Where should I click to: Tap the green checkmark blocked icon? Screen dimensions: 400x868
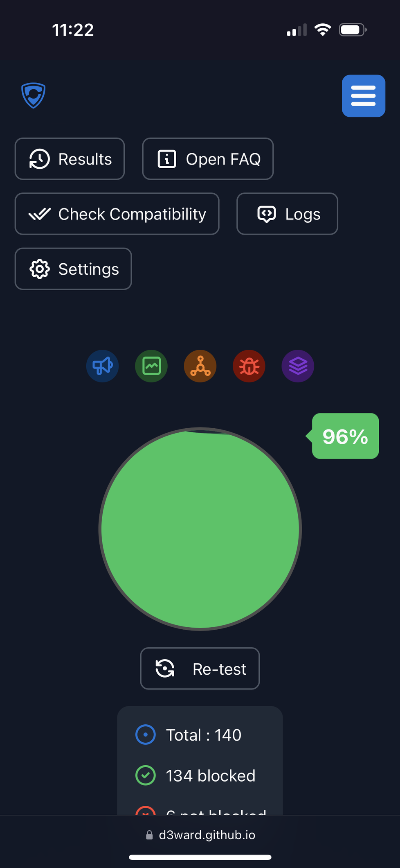coord(145,775)
